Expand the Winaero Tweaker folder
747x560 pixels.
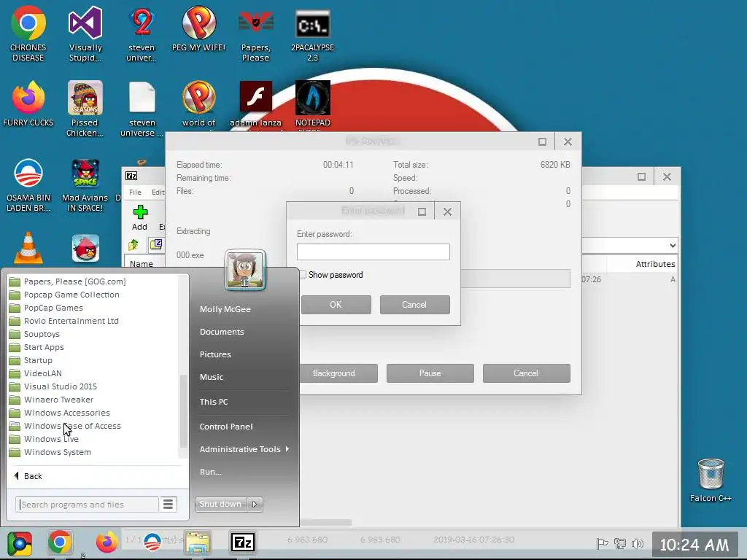pos(53,400)
